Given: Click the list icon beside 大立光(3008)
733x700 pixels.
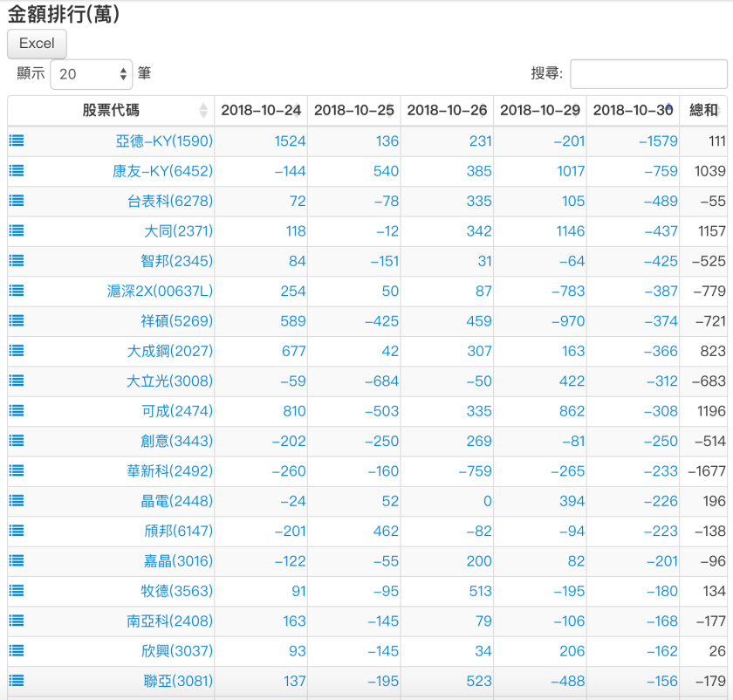Looking at the screenshot, I should coord(16,381).
